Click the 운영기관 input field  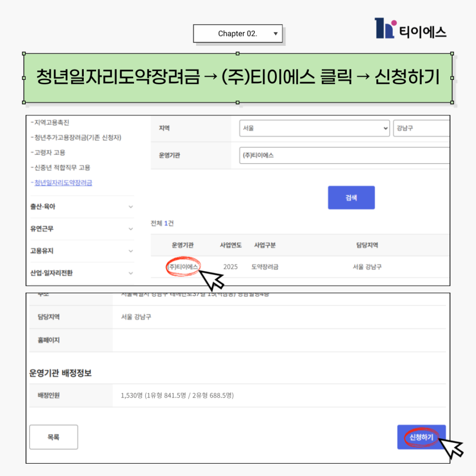point(344,155)
